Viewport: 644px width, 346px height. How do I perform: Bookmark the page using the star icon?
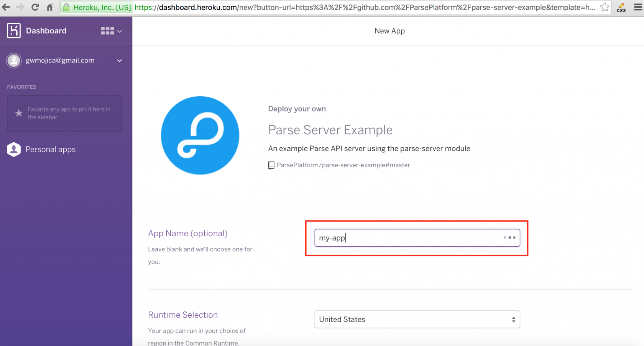click(x=605, y=7)
